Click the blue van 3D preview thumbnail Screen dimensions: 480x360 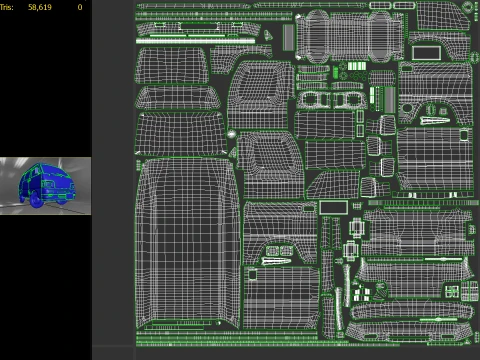45,186
